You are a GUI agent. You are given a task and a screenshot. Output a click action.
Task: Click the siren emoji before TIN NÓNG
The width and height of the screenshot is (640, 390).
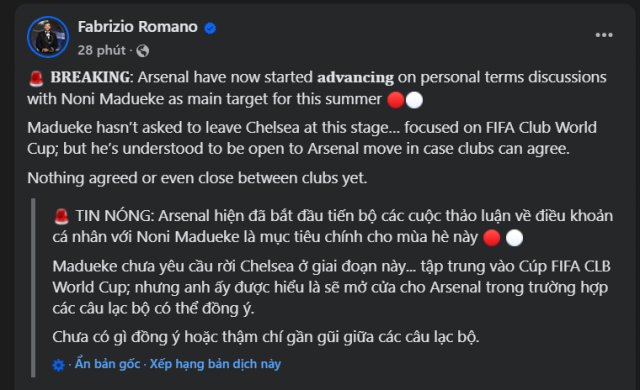[x=62, y=216]
